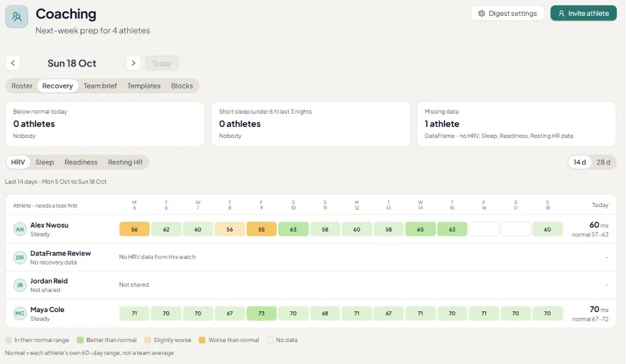Click the 'Slightly worse' legend swatch
The width and height of the screenshot is (626, 364).
pyautogui.click(x=147, y=340)
